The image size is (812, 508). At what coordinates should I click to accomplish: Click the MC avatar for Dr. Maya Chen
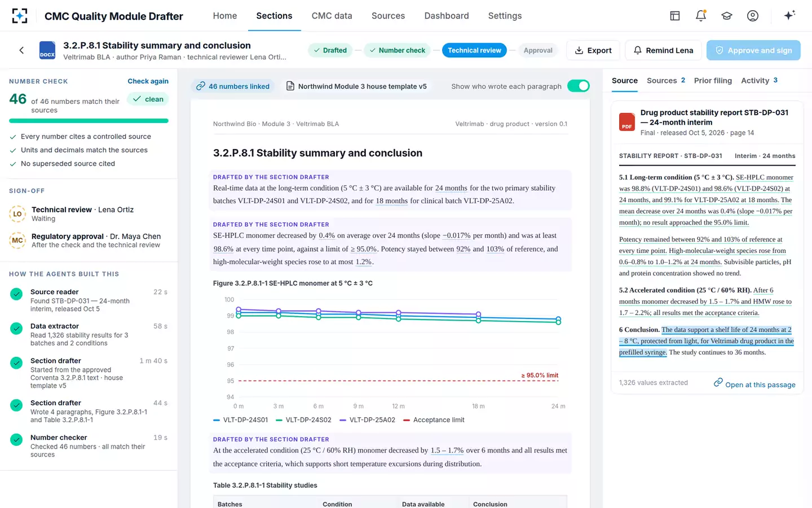[x=17, y=240]
